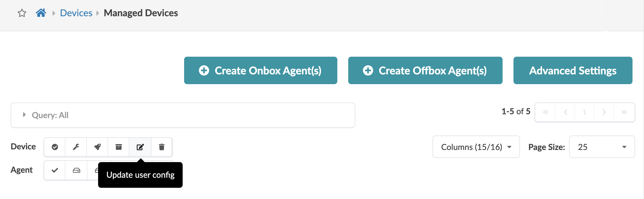
Task: Click the Device check-circle acknowledge icon
Action: [x=55, y=147]
